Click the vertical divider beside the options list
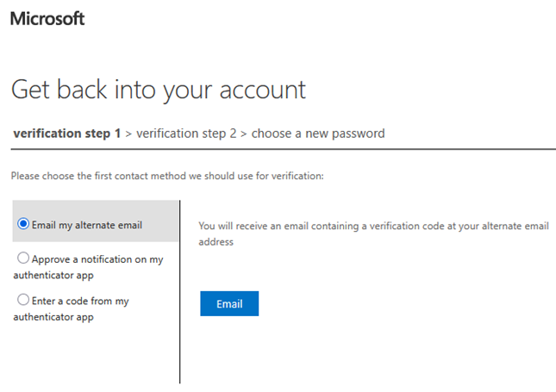This screenshot has width=556, height=392. pyautogui.click(x=179, y=293)
